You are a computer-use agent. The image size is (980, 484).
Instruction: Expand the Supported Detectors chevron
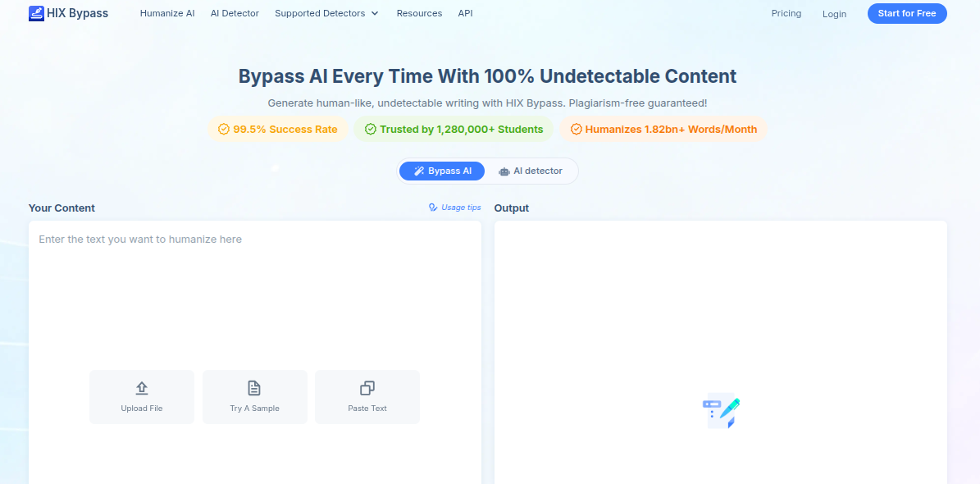(x=375, y=13)
